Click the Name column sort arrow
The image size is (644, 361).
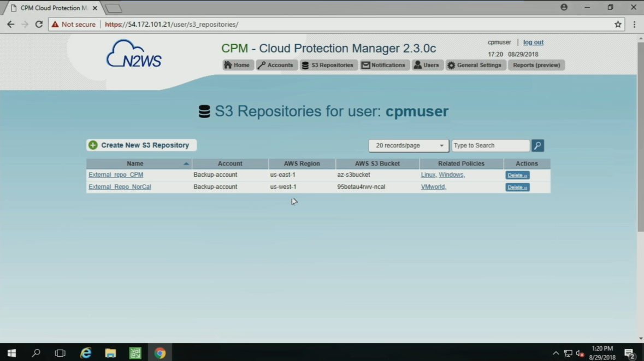tap(186, 163)
